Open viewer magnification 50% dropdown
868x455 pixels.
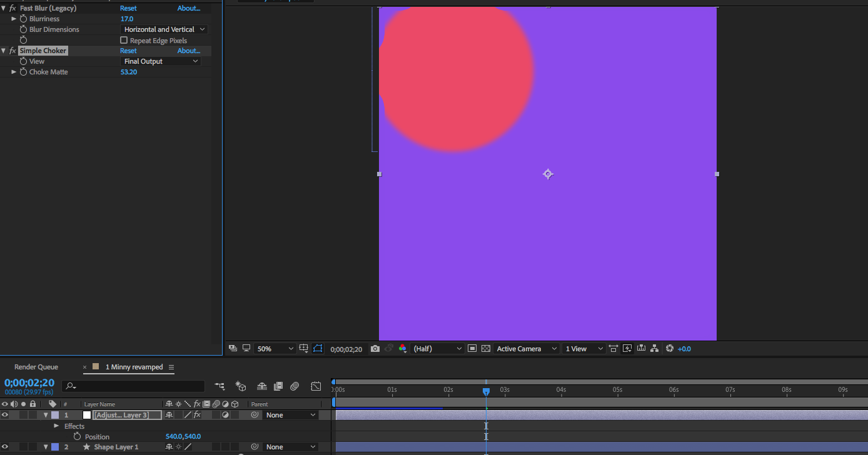(275, 349)
